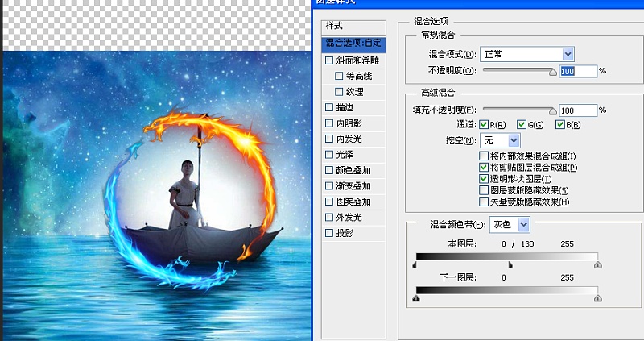This screenshot has height=341, width=644.
Task: Click the 下一图层 gradient bar
Action: (x=507, y=290)
